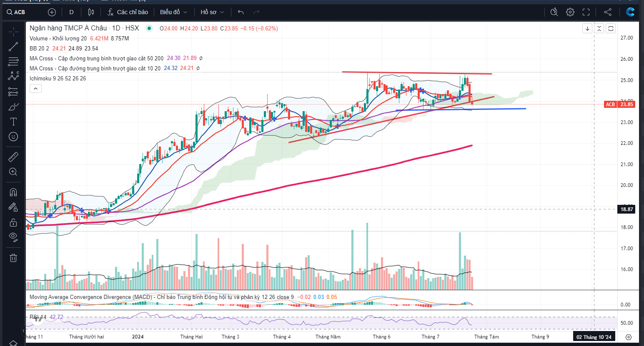The image size is (644, 346).
Task: Select crosshair cursor tool
Action: click(x=13, y=32)
